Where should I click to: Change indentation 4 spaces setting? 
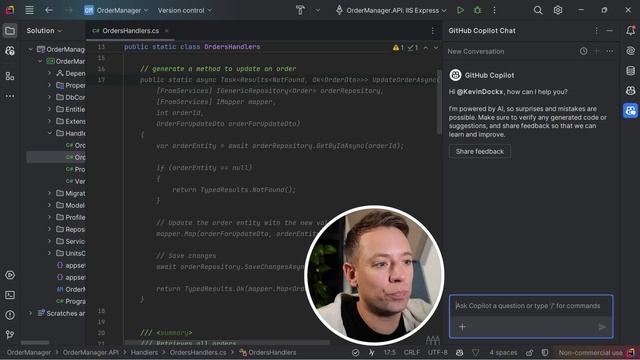click(503, 353)
